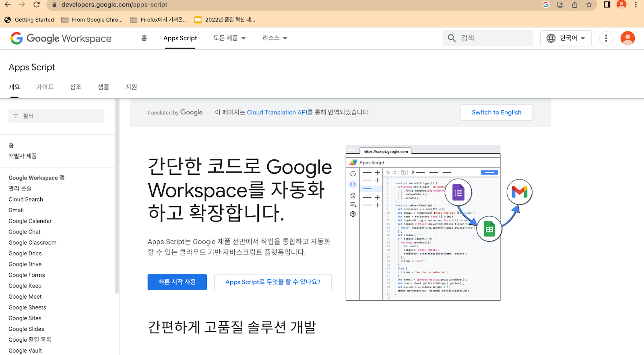Open Google Sheets sidebar link
Image resolution: width=644 pixels, height=355 pixels.
pyautogui.click(x=27, y=308)
